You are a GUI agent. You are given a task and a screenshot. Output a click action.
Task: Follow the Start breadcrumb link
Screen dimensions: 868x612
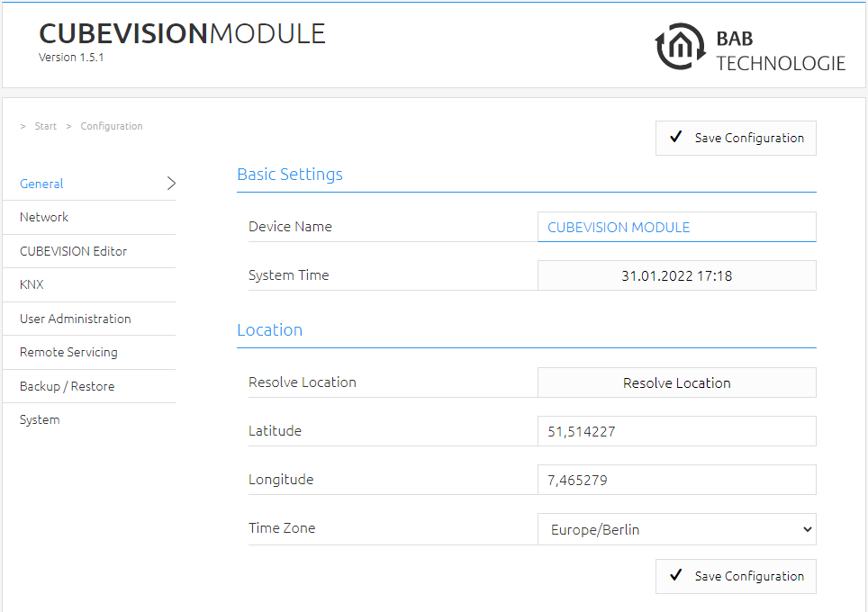coord(45,126)
